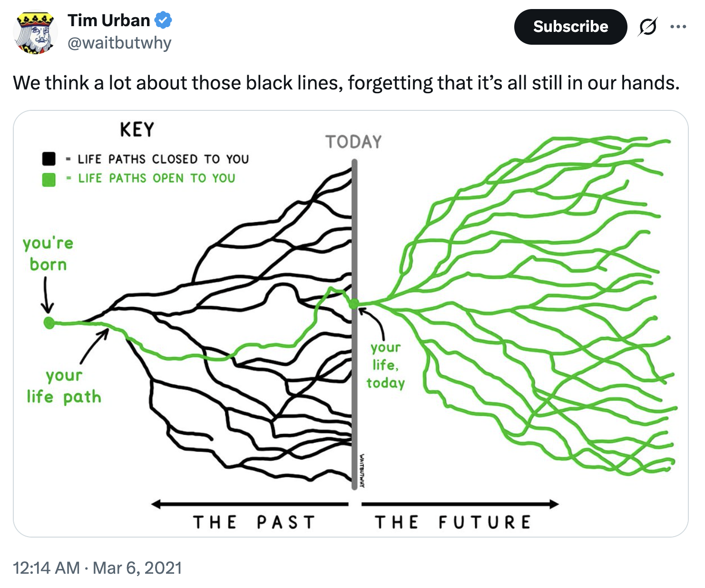Open the three-dot more options menu
The image size is (705, 588).
click(x=678, y=27)
